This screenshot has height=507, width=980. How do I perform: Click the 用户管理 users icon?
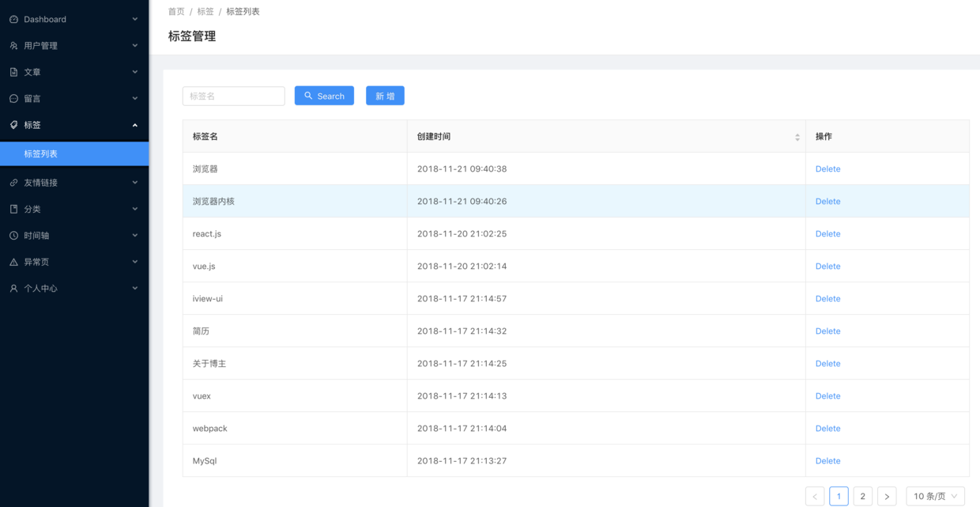click(13, 46)
